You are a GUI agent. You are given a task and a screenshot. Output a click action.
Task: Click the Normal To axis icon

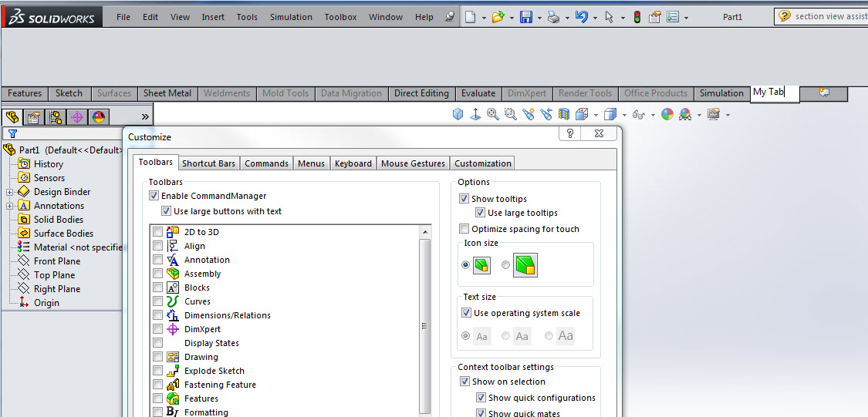coord(475,115)
